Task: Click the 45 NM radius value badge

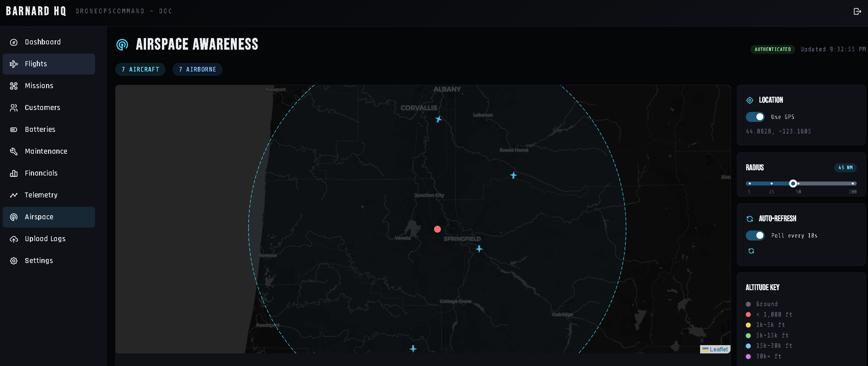Action: [845, 168]
